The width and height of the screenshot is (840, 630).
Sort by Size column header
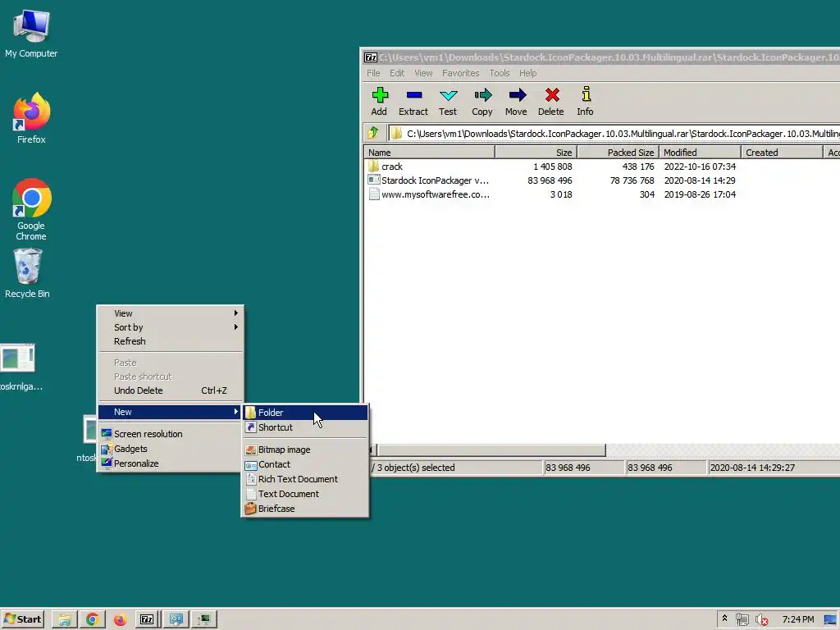[x=536, y=153]
